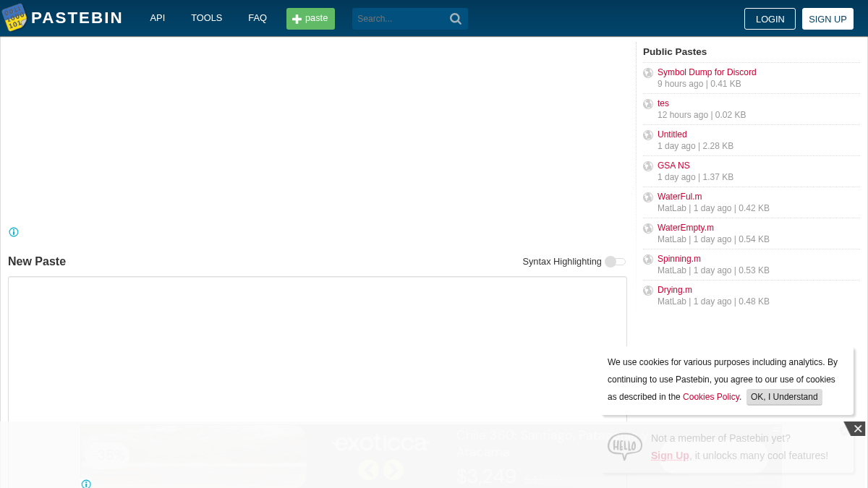The height and width of the screenshot is (488, 868).
Task: Click the ad info icon above New Paste
Action: [14, 232]
